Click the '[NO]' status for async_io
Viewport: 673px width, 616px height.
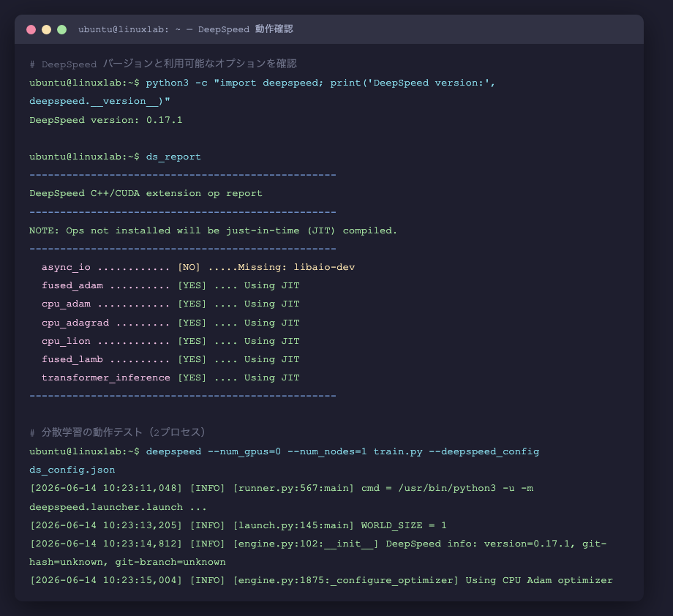[x=189, y=268]
